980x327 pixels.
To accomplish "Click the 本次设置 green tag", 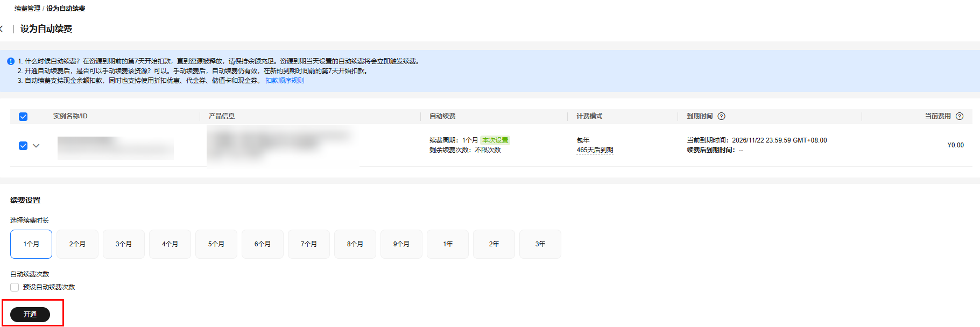I will [495, 140].
